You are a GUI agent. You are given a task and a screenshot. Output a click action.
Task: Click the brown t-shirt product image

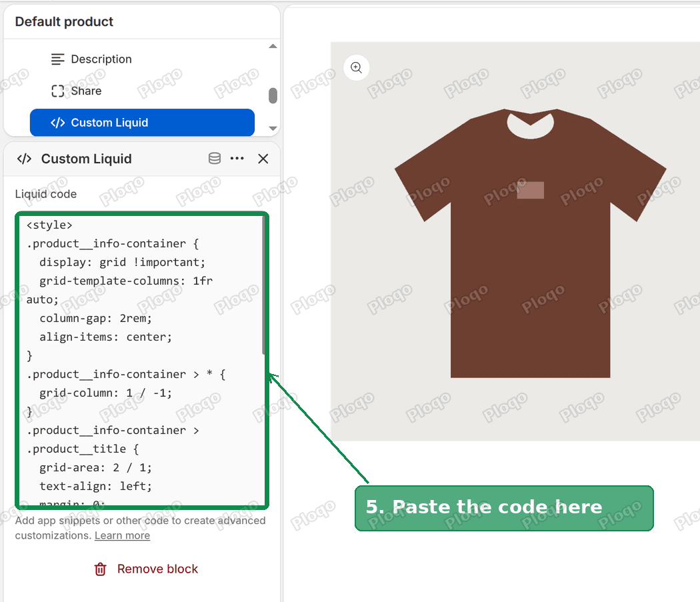[x=531, y=243]
